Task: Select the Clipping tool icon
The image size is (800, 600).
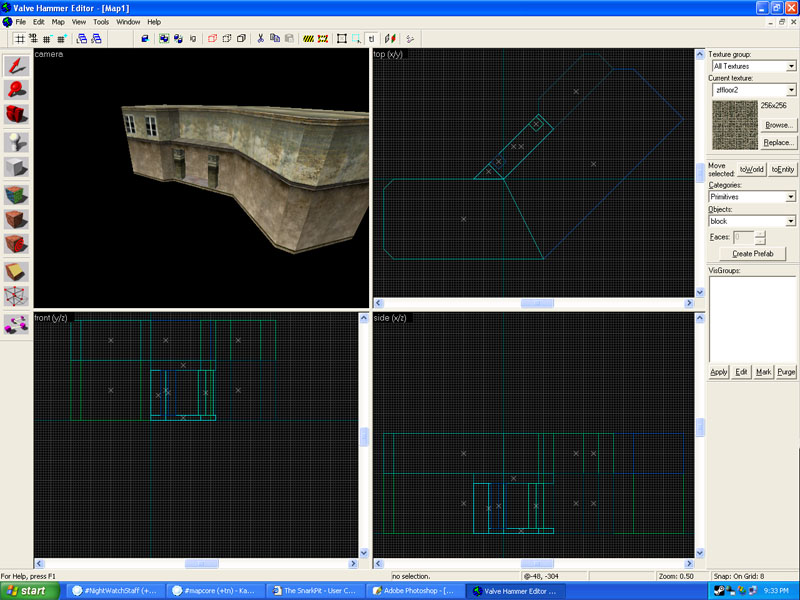Action: pyautogui.click(x=15, y=271)
